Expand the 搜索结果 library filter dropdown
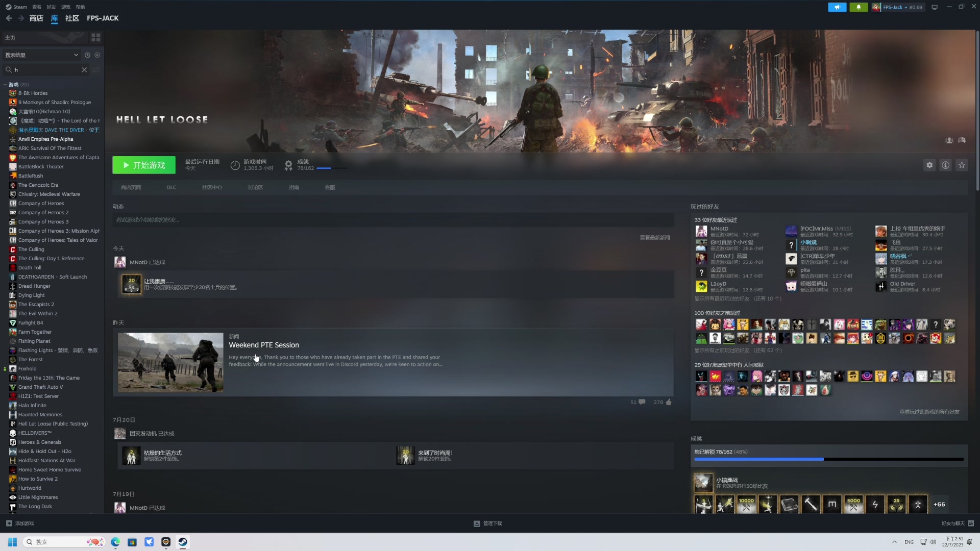 click(x=41, y=55)
